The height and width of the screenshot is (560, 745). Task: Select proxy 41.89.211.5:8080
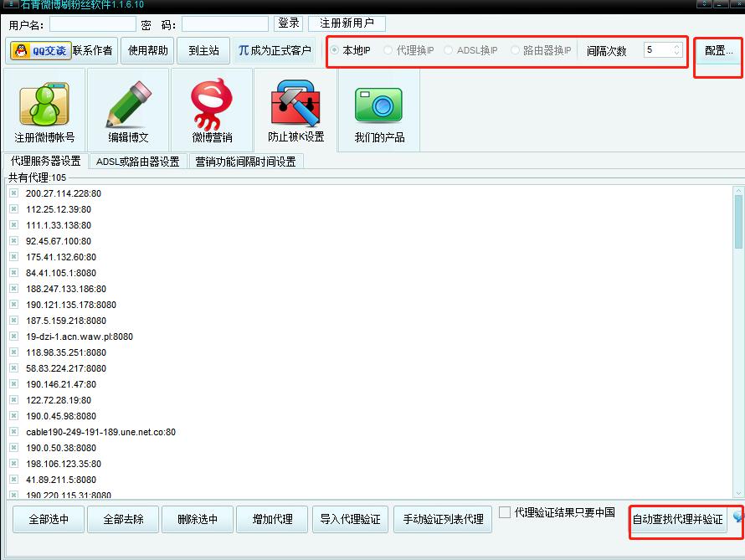click(61, 480)
